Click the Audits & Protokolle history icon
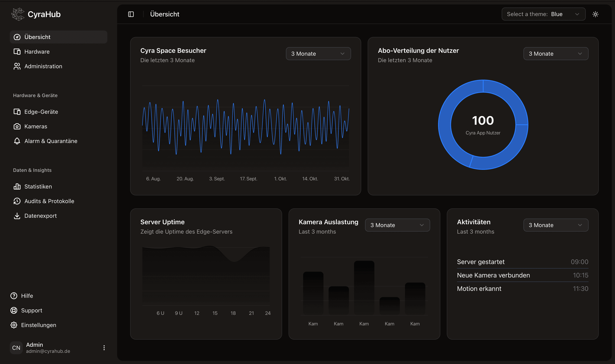 pyautogui.click(x=17, y=201)
